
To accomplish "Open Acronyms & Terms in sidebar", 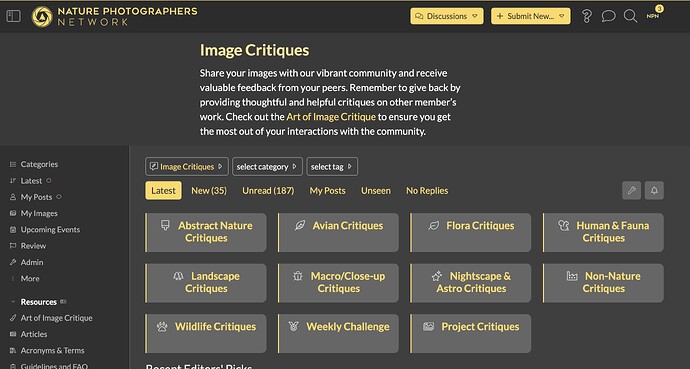I will pyautogui.click(x=52, y=351).
